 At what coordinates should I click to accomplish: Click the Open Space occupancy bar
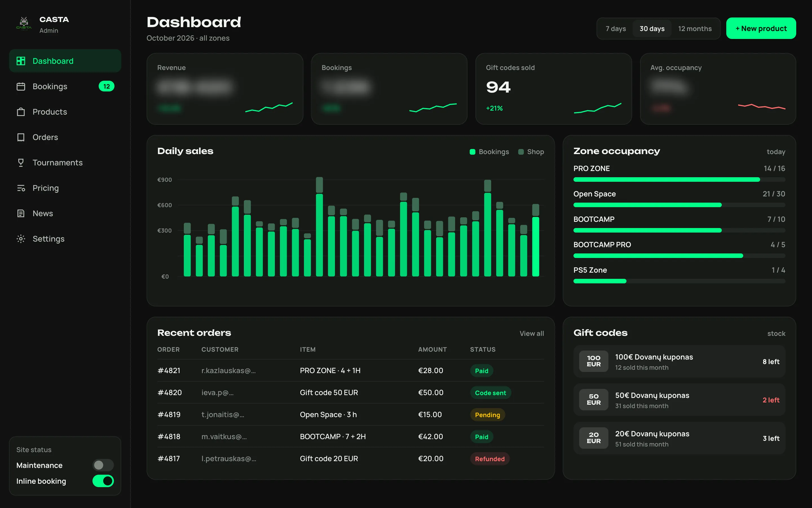(x=679, y=205)
